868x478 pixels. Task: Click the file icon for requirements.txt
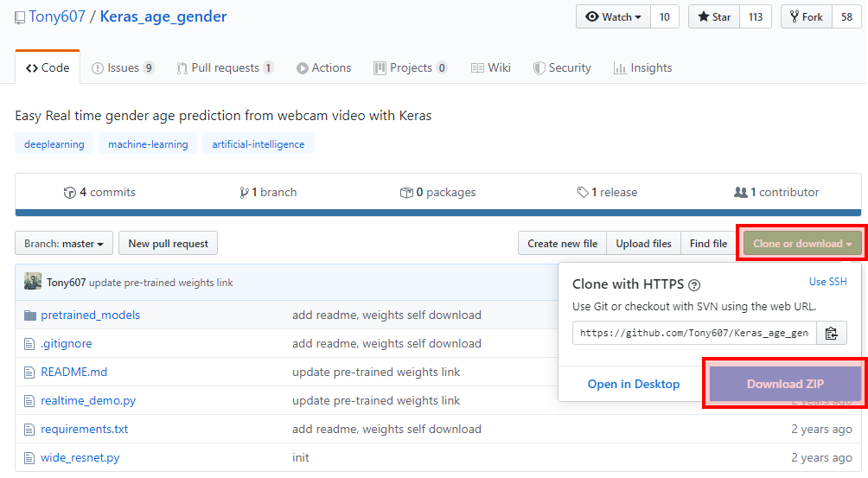(x=29, y=430)
